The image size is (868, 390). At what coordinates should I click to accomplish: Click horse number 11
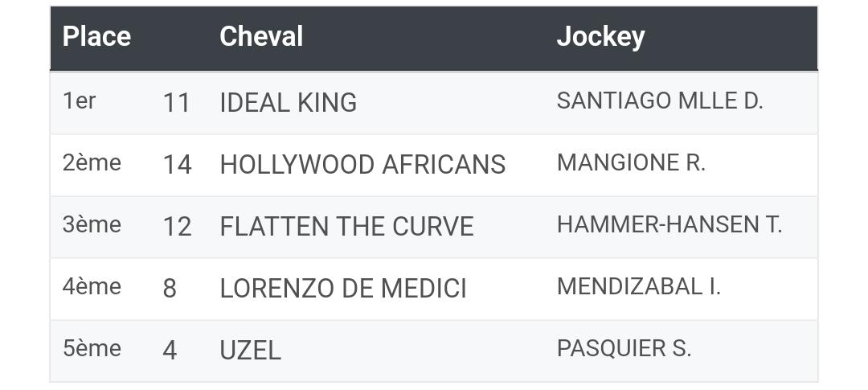click(x=177, y=103)
